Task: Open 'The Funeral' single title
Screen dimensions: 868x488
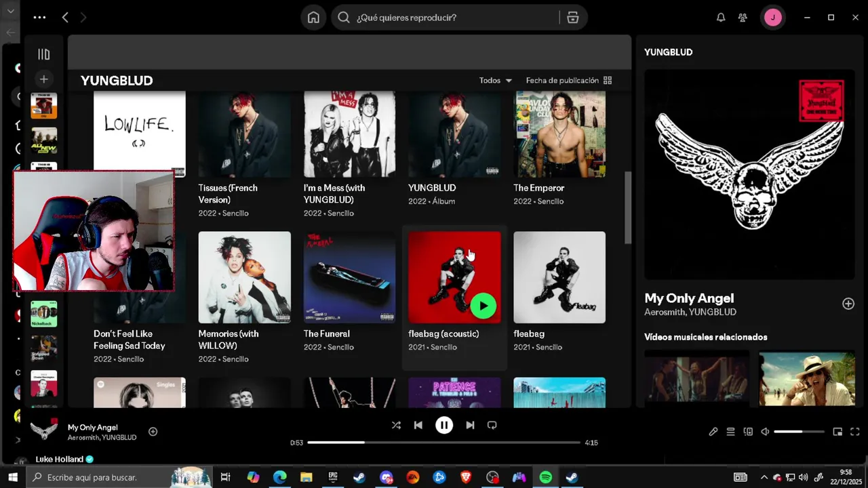Action: [x=327, y=333]
